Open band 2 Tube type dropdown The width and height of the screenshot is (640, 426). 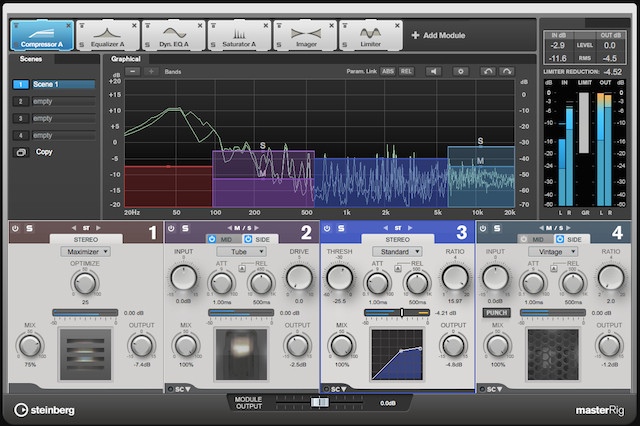coord(241,252)
